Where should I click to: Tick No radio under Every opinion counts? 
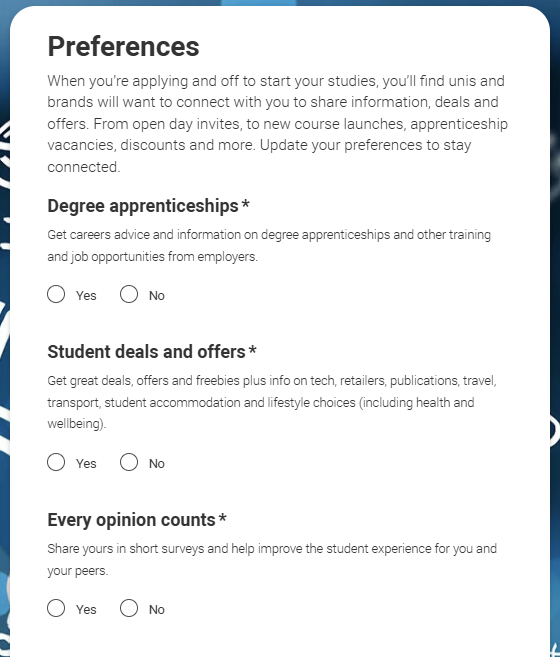[x=129, y=608]
